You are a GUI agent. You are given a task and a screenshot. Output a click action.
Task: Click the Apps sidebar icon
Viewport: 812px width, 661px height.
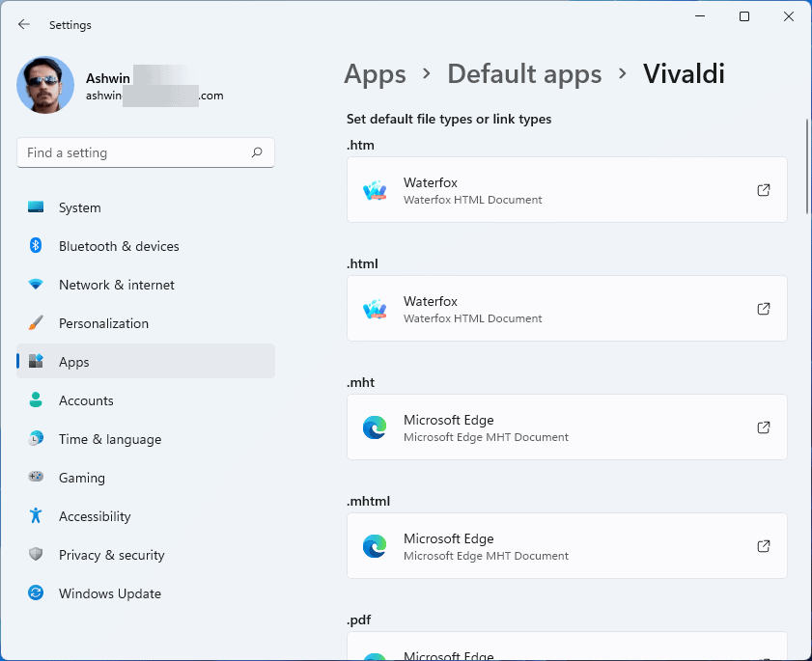tap(36, 361)
